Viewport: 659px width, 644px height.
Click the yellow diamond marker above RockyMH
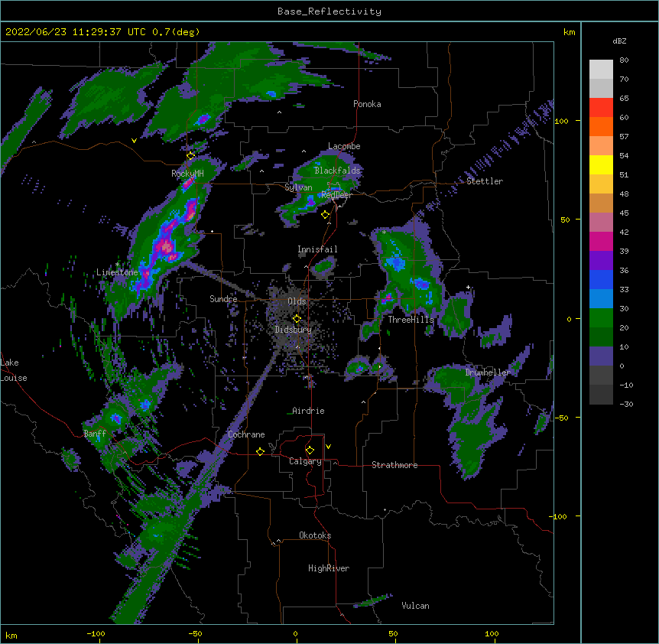[x=190, y=156]
